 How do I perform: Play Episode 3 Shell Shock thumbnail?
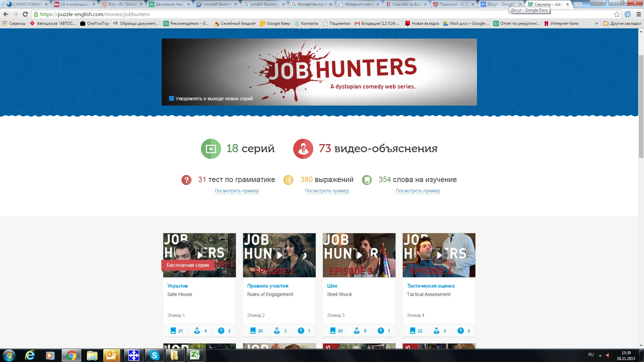pos(359,255)
